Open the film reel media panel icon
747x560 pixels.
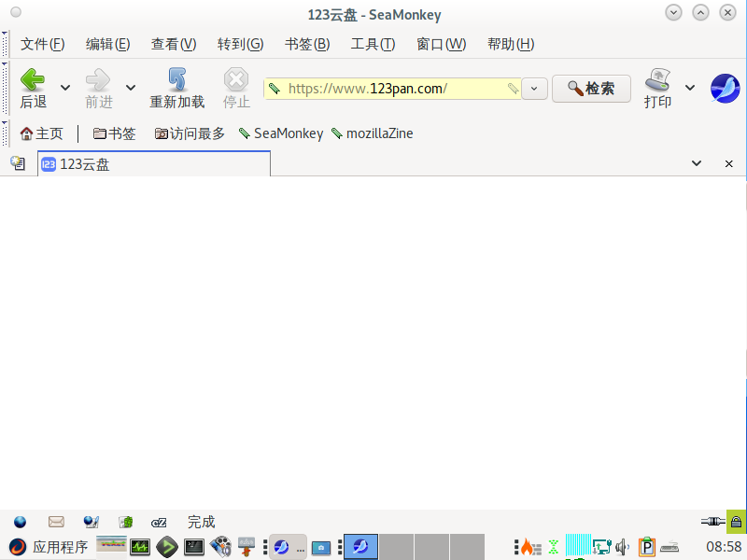(x=220, y=547)
